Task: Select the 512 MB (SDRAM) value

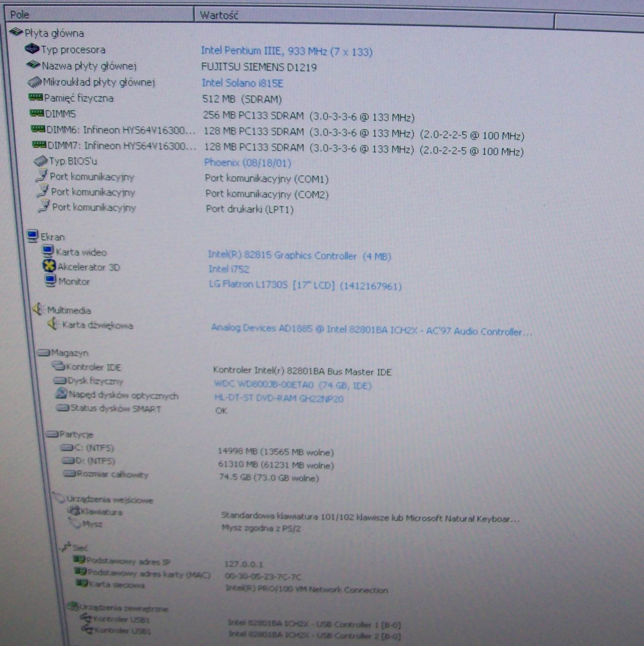Action: coord(242,99)
